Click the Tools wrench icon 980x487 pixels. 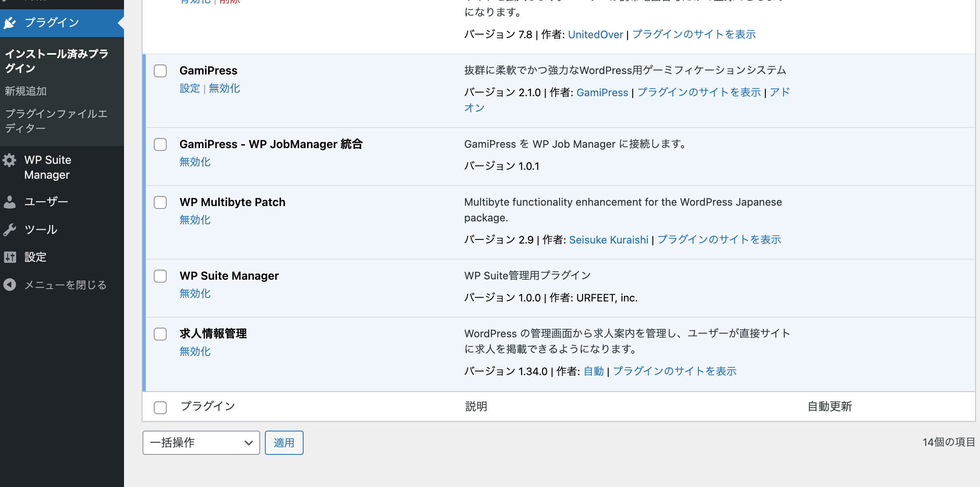pos(10,229)
